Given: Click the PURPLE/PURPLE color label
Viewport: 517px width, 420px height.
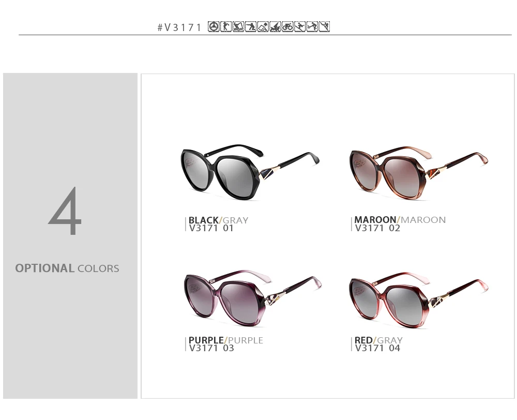Looking at the screenshot, I should click(226, 340).
